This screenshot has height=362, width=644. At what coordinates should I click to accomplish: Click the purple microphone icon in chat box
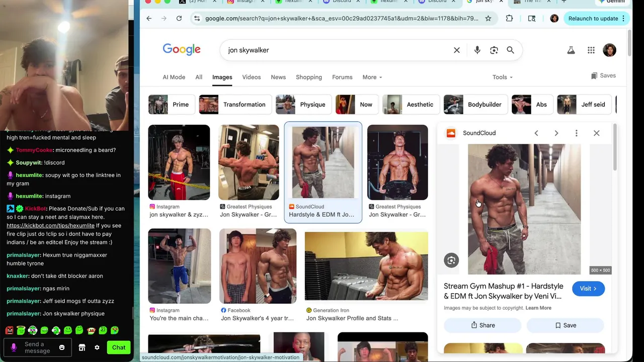[14, 347]
